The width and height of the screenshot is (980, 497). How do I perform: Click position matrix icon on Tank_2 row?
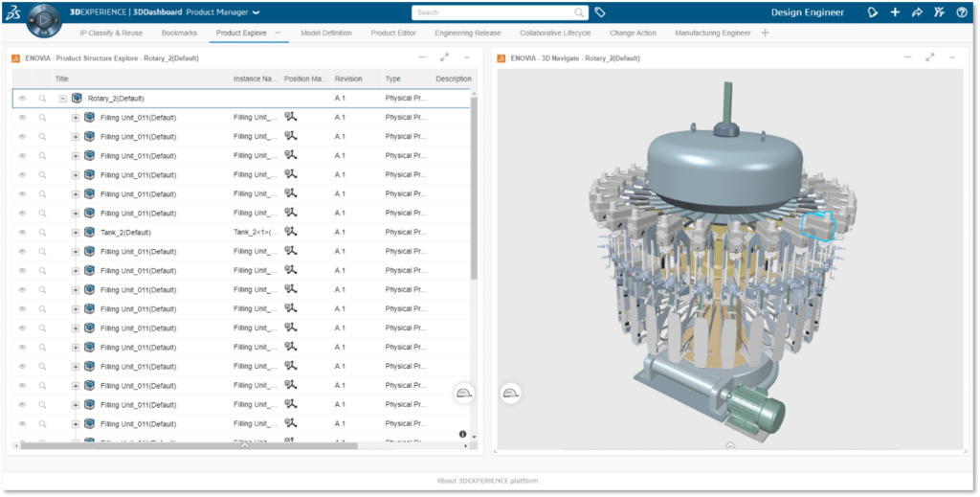(x=291, y=232)
